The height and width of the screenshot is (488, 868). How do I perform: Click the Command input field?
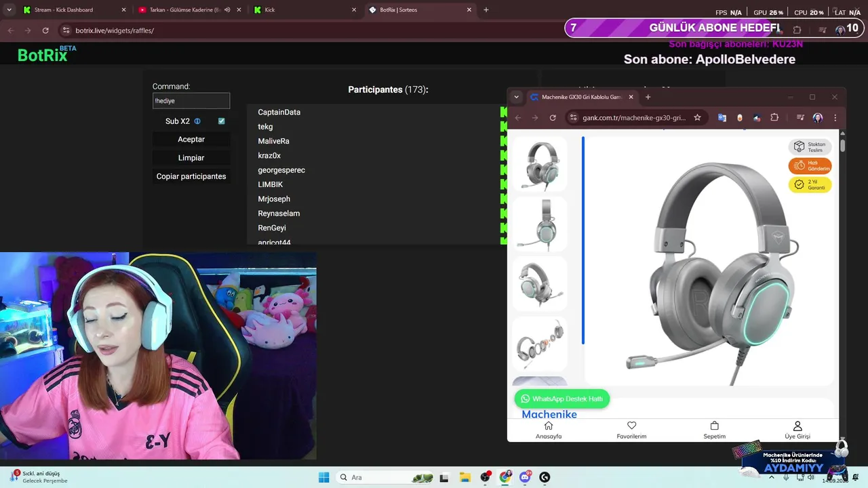click(191, 101)
